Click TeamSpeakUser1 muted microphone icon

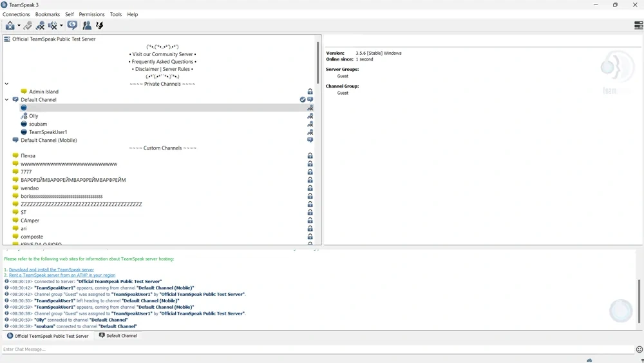point(310,132)
